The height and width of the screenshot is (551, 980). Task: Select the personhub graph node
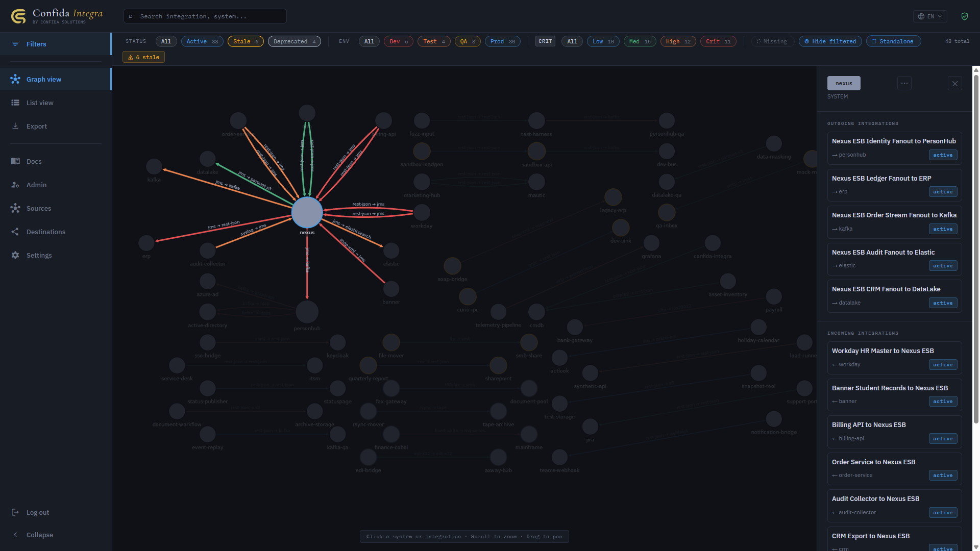coord(307,312)
